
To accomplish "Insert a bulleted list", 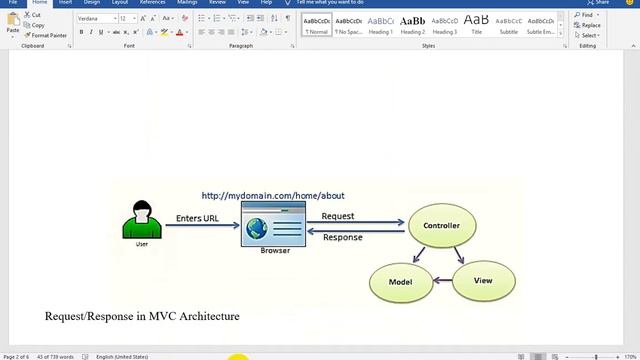I will tap(201, 18).
